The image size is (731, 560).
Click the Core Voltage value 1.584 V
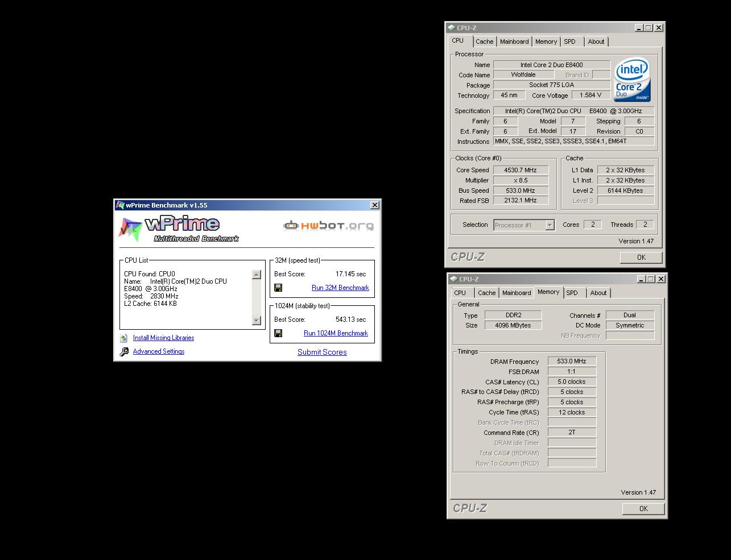click(590, 95)
